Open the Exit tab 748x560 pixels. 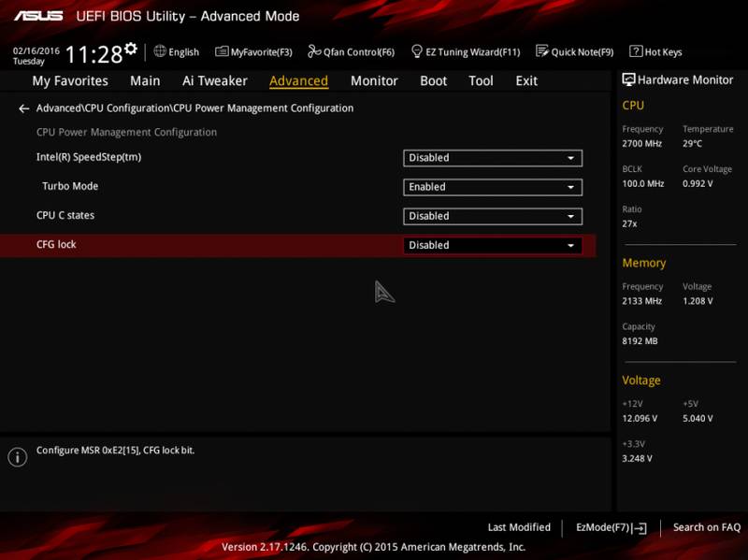click(526, 81)
